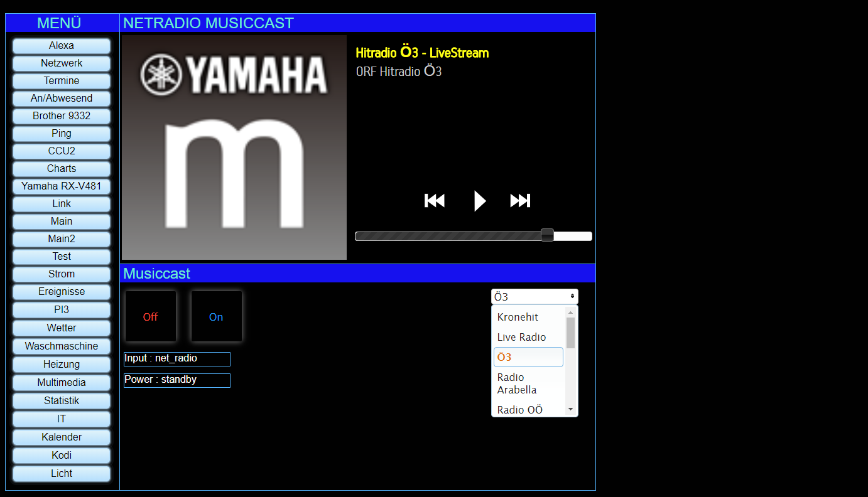868x497 pixels.
Task: Open the Heizung page
Action: coord(62,365)
